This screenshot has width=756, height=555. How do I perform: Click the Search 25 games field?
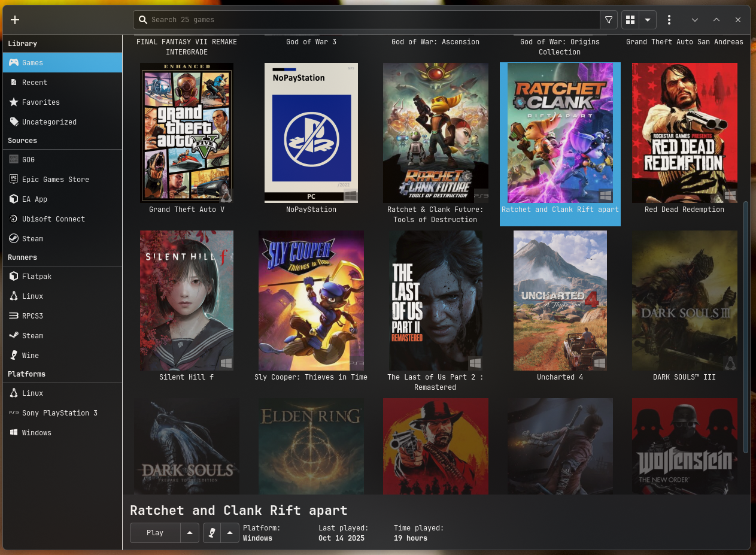click(366, 20)
